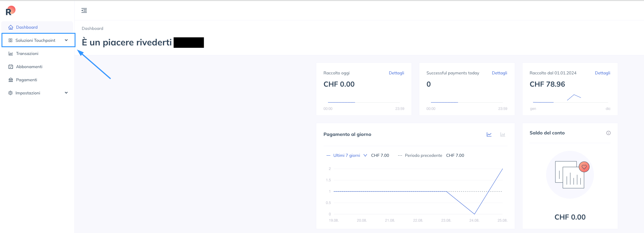Collapse sidebar with the menu fold icon
This screenshot has height=233, width=644.
[x=84, y=10]
